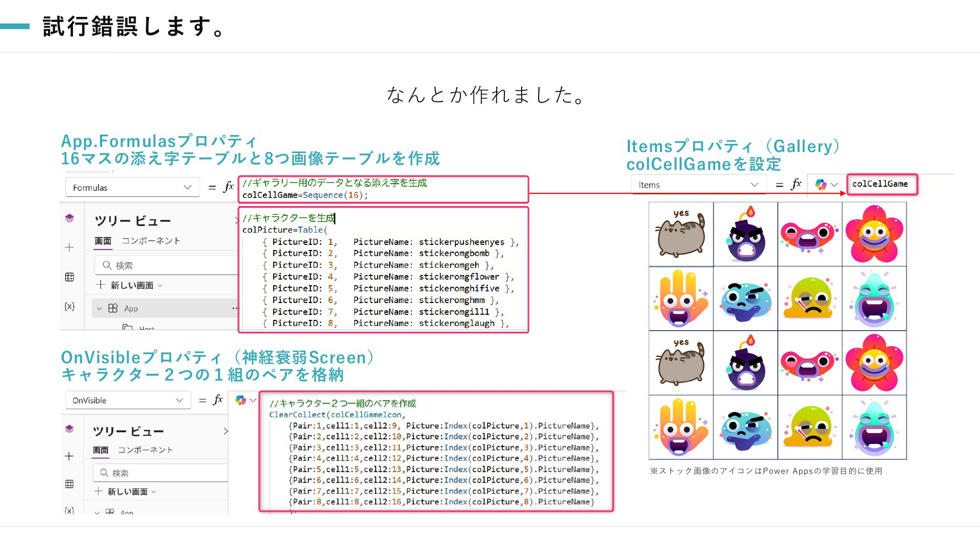Click teal laughing sticker in second gallery row

874,298
